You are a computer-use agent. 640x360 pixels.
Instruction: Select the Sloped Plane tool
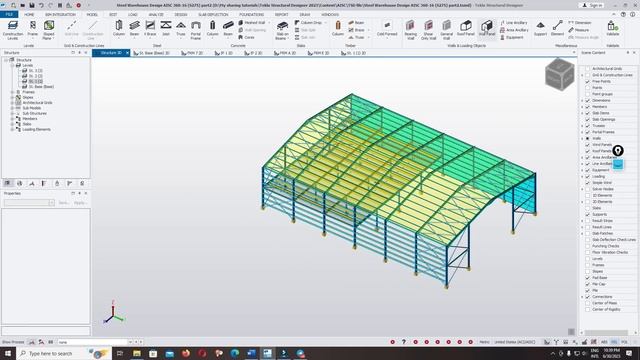click(x=49, y=30)
